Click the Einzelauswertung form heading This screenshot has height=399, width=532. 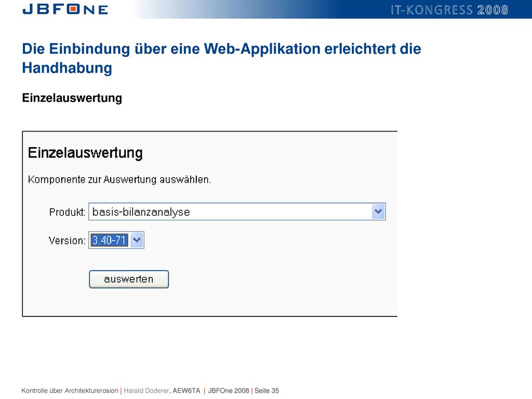85,153
